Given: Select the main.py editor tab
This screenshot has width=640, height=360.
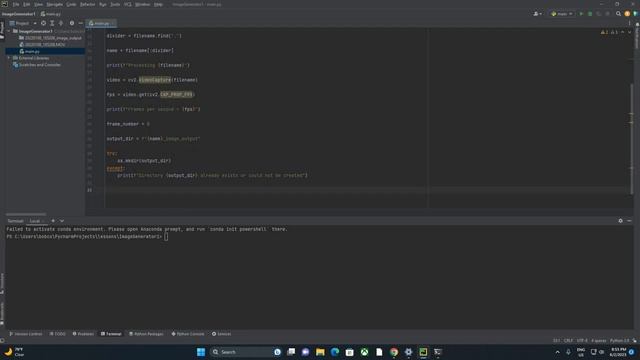Looking at the screenshot, I should 100,23.
